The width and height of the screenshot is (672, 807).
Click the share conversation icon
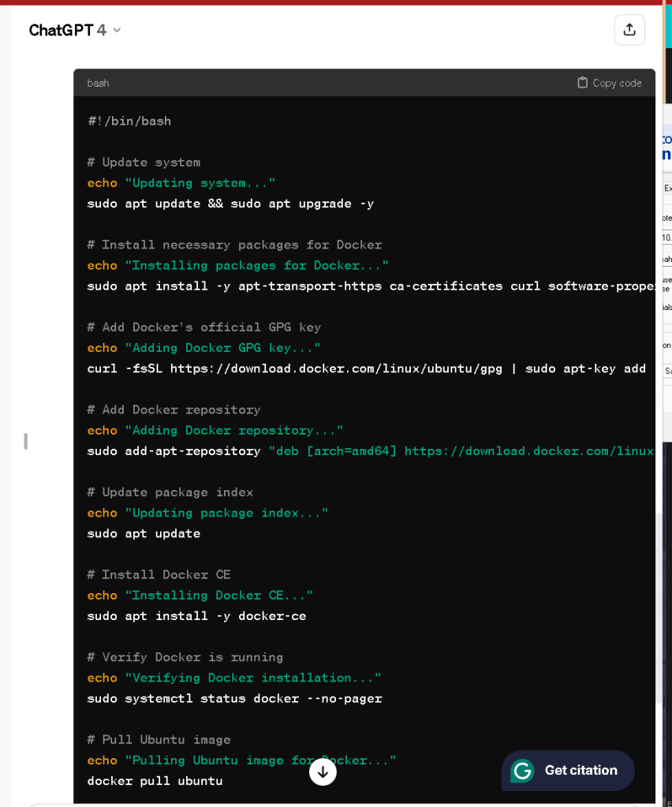tap(629, 30)
